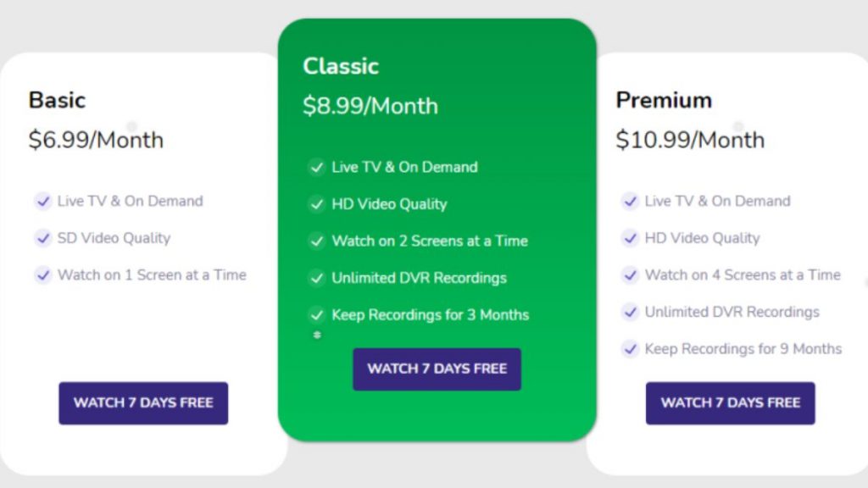This screenshot has height=488, width=868.
Task: Click checkmark beside Keep Recordings for 9 Months
Action: (630, 349)
